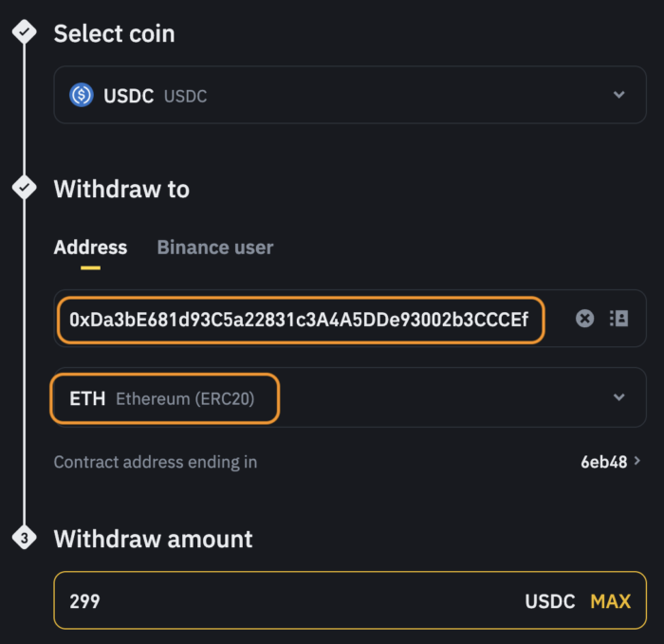Click the MAX amount button
The width and height of the screenshot is (664, 644).
(x=610, y=601)
